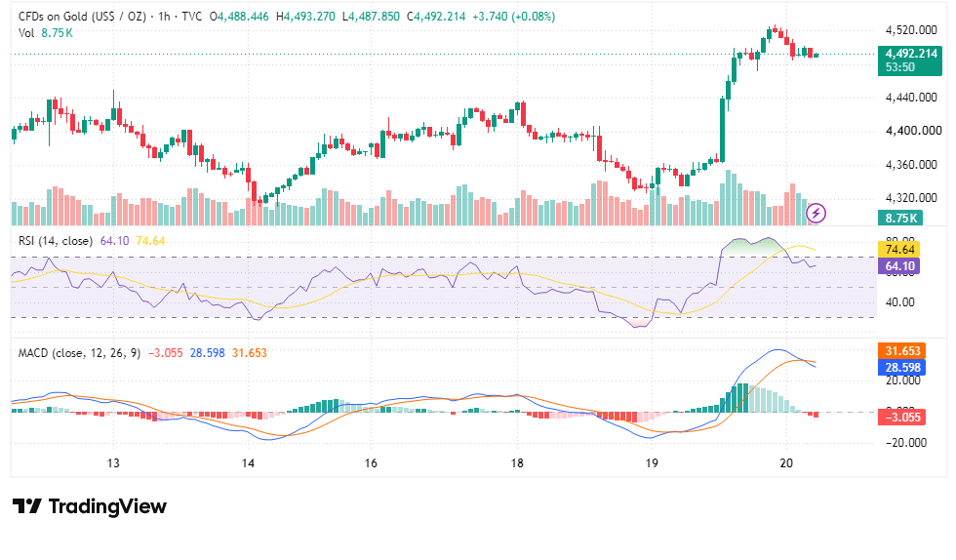956x560 pixels.
Task: Click the orange 31.653 MACD signal tag
Action: [x=901, y=351]
